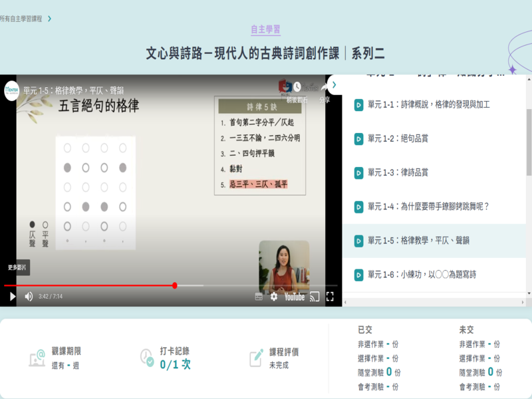
Task: Enter fullscreen video mode
Action: (330, 297)
